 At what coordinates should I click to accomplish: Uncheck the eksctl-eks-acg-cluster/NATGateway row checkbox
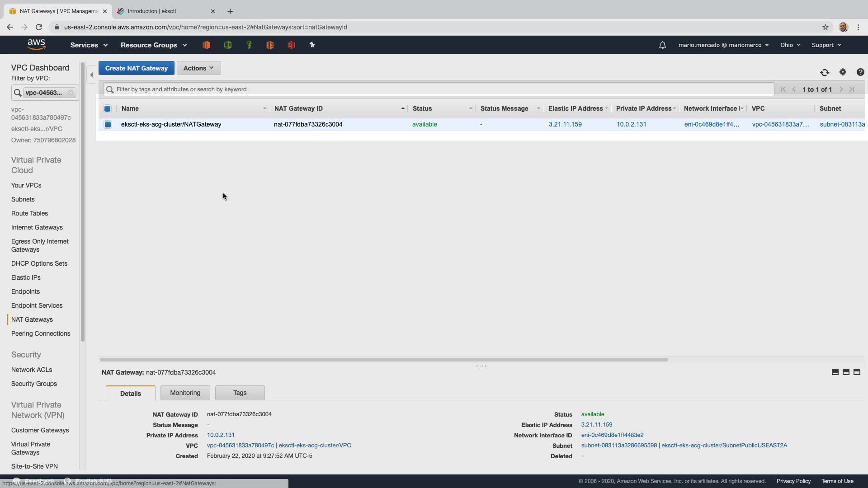point(108,124)
